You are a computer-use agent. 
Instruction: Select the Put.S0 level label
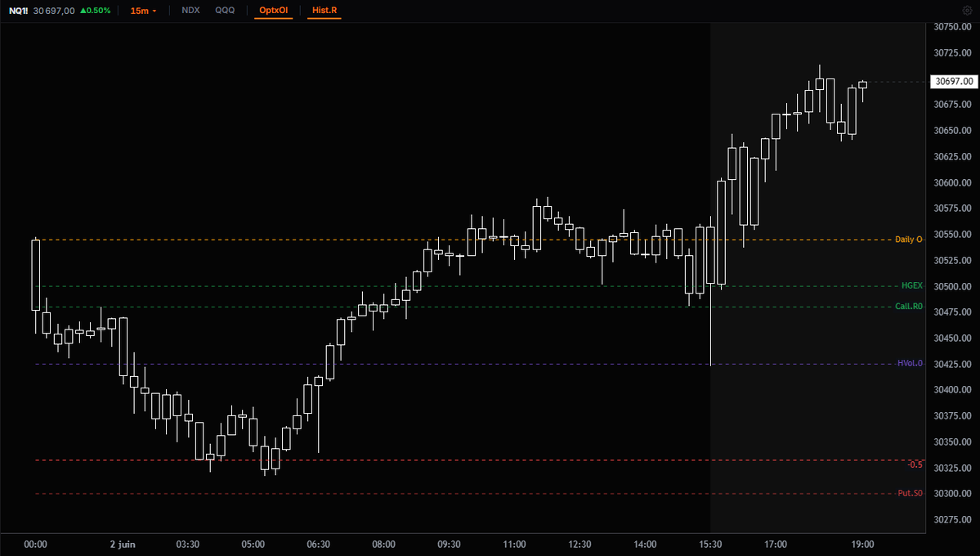[910, 494]
